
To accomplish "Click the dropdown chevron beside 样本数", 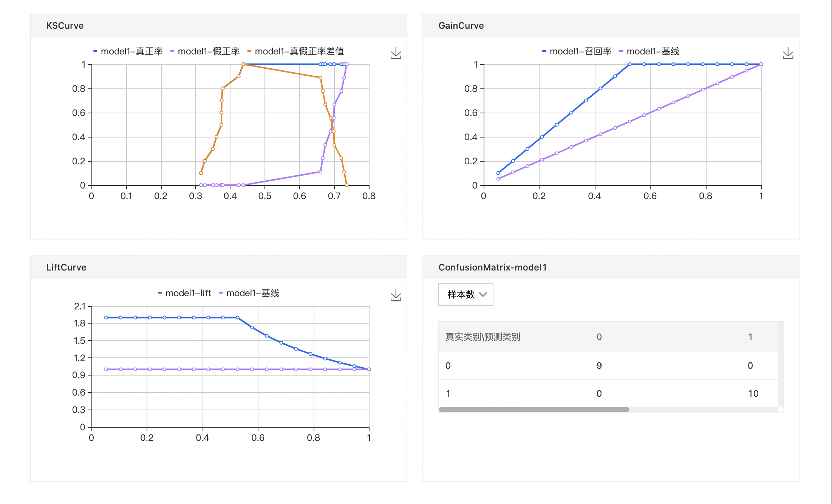I will click(483, 295).
